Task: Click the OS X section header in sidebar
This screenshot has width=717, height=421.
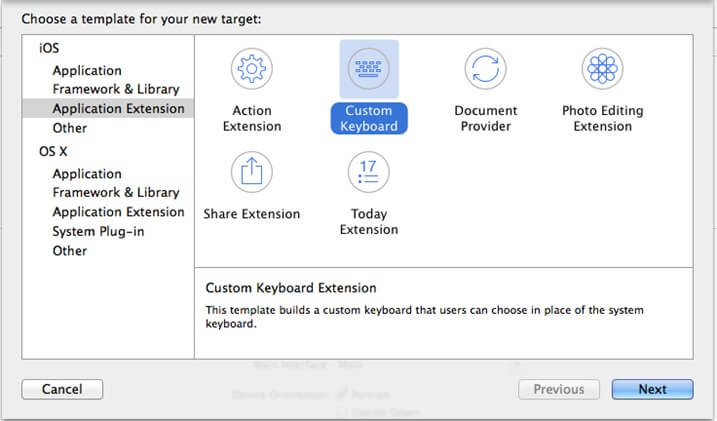Action: click(x=52, y=152)
